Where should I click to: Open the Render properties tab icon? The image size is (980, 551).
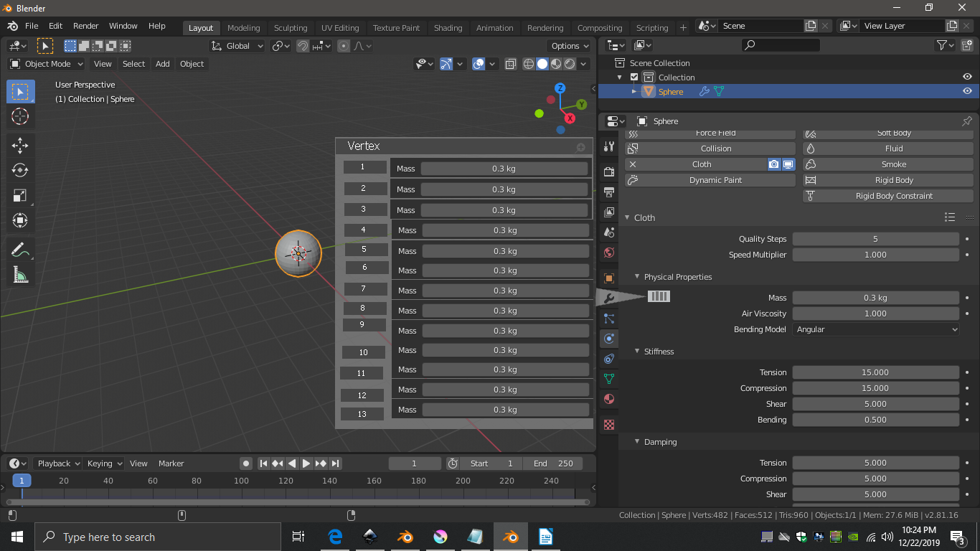tap(609, 172)
